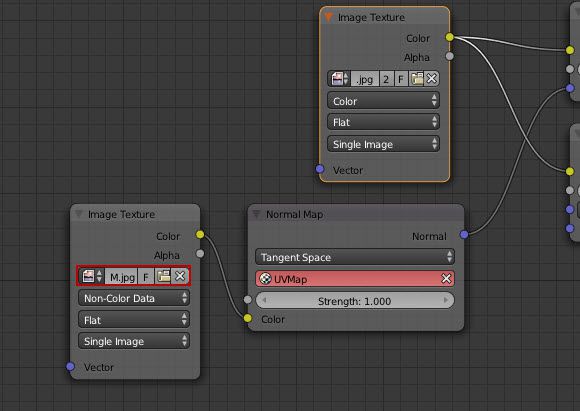Image resolution: width=580 pixels, height=411 pixels.
Task: Open Single Image dropdown in lower node
Action: 134,341
